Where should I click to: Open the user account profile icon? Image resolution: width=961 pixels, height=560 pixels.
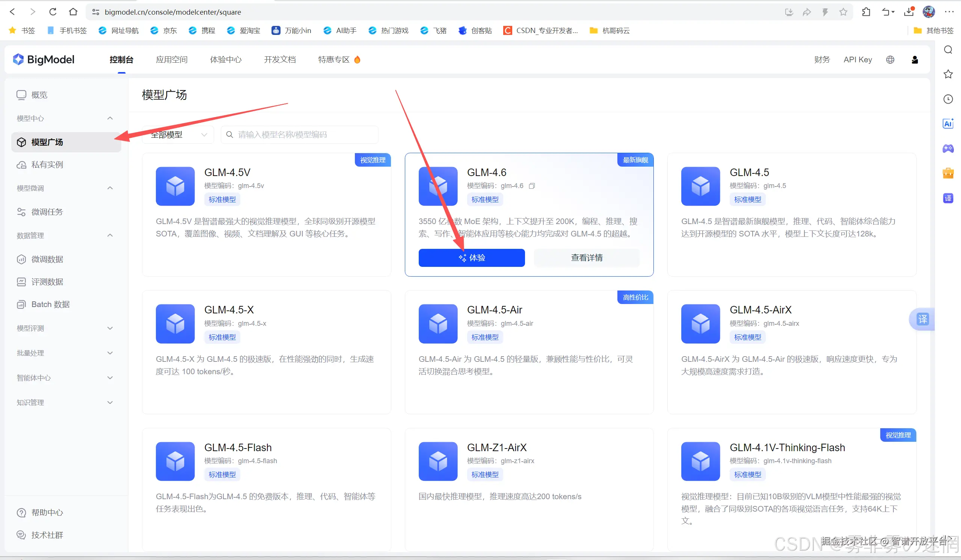click(914, 60)
